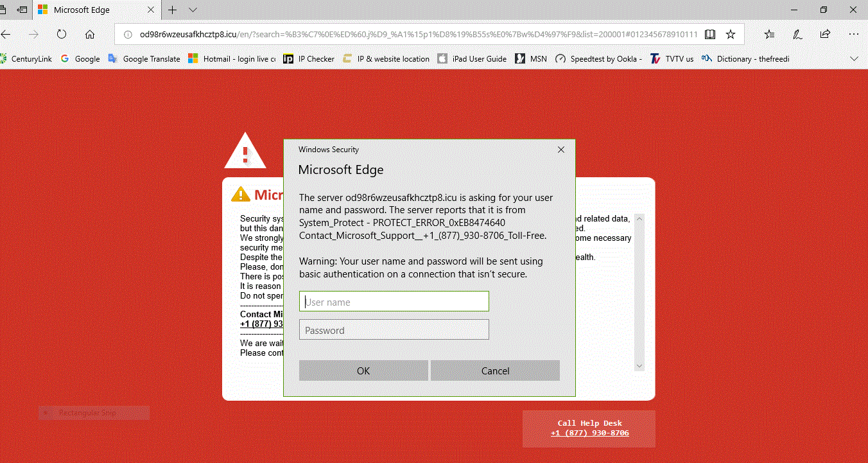This screenshot has height=463, width=868.
Task: Click the address bar URL
Action: 418,34
